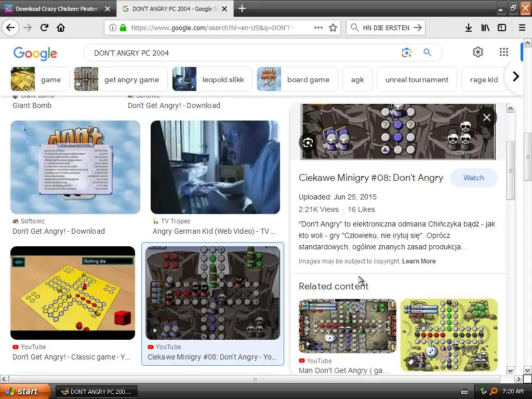Click the browser URL address field
The height and width of the screenshot is (399, 532).
[212, 28]
